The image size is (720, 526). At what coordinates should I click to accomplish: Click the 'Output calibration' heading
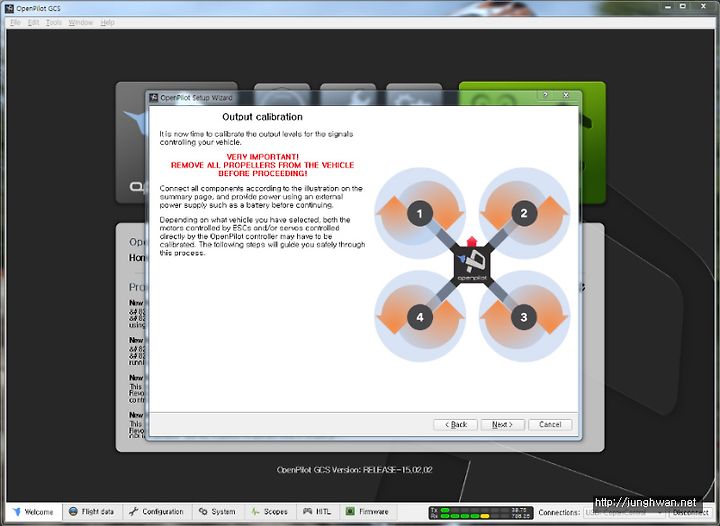[x=262, y=117]
